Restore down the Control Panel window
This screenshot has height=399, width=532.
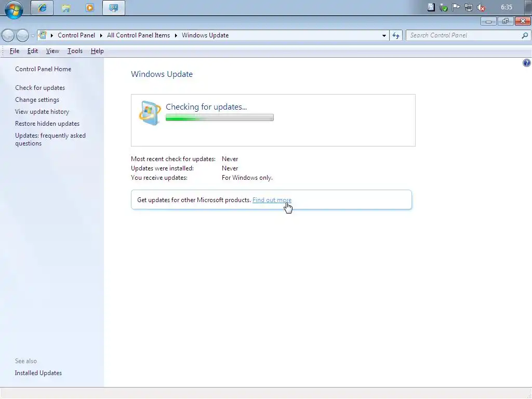[505, 21]
